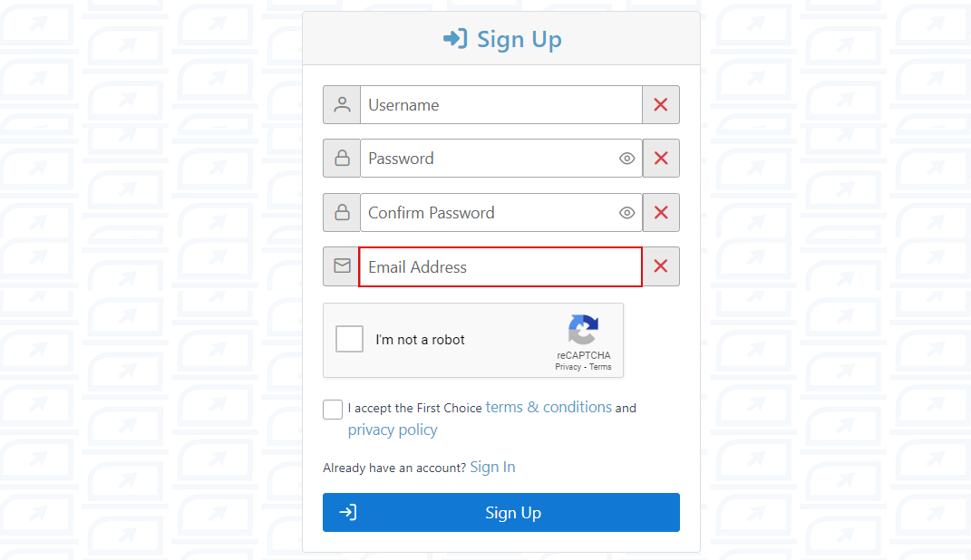Click the envelope icon beside Email Address
Screen dimensions: 971x560
click(x=342, y=266)
